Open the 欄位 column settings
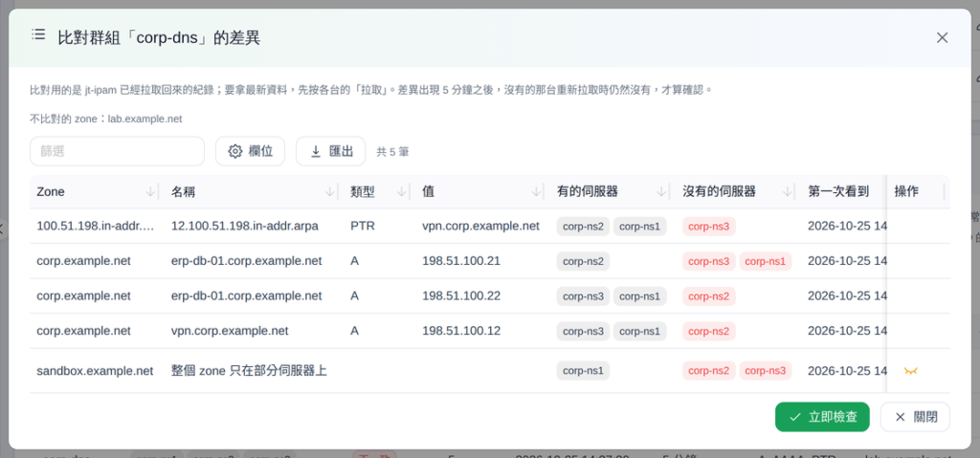Viewport: 980px width, 458px height. click(250, 151)
